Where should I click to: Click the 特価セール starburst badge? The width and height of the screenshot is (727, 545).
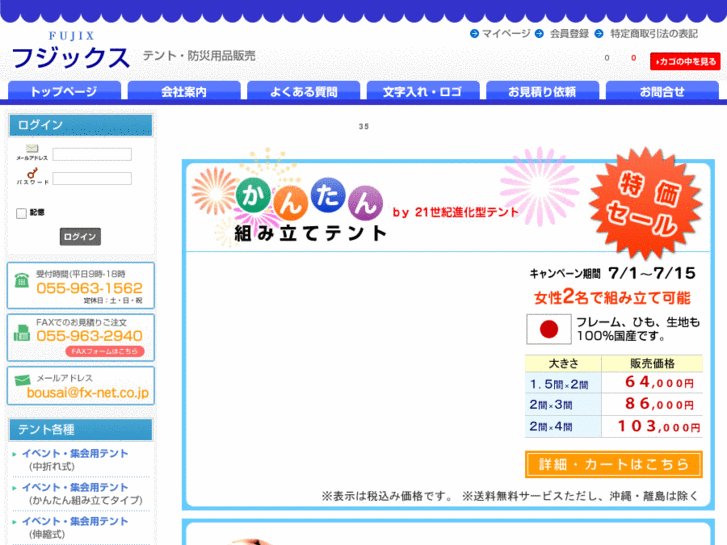645,203
